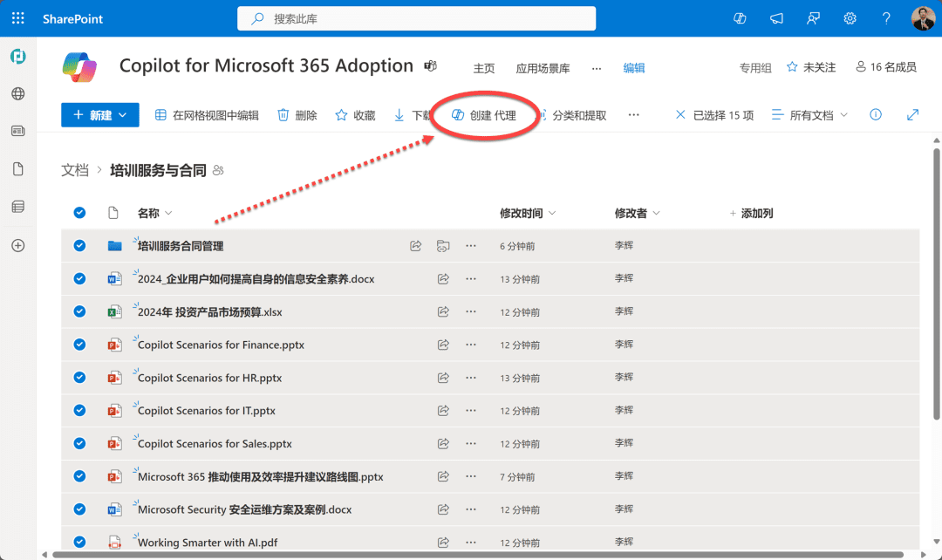Share Copilot Scenarios for Sales.pptx

[443, 443]
